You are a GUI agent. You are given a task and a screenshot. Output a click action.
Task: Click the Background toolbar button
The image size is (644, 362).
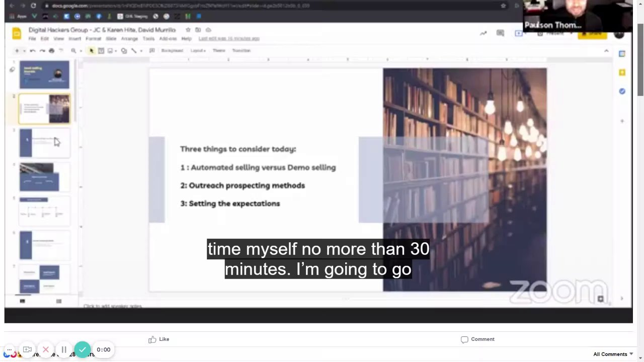[172, 51]
